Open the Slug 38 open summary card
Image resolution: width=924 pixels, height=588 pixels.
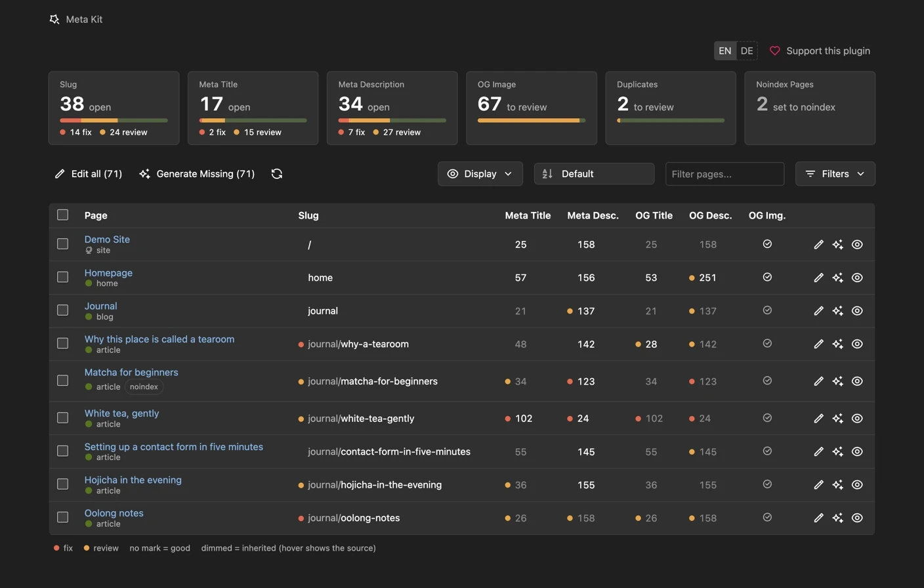114,108
